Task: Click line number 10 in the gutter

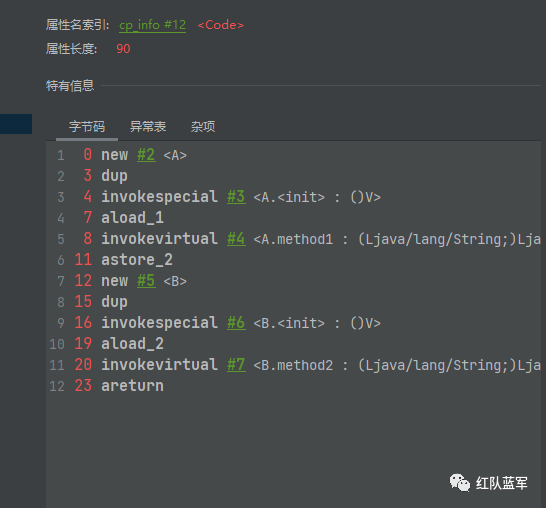Action: [57, 344]
